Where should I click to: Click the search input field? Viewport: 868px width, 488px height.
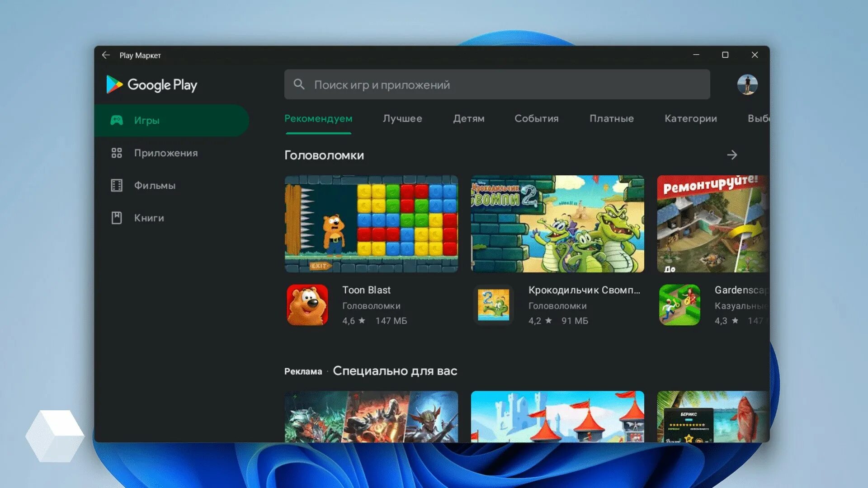[497, 84]
